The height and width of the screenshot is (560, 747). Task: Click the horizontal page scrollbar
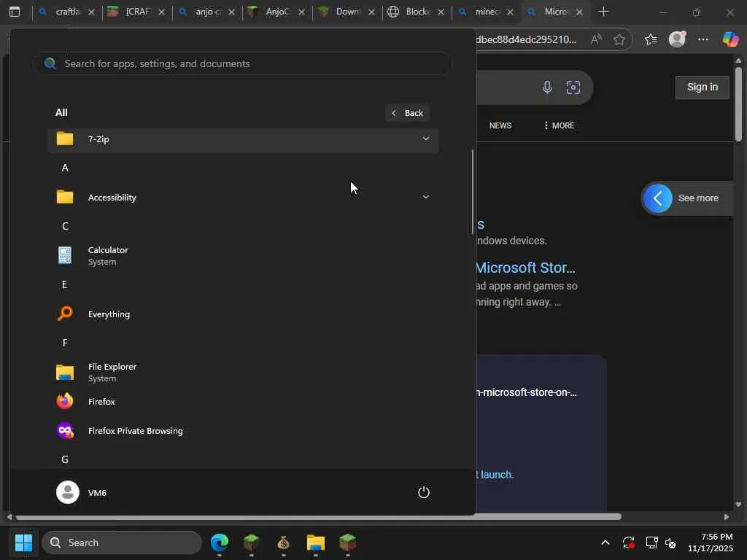pos(318,517)
